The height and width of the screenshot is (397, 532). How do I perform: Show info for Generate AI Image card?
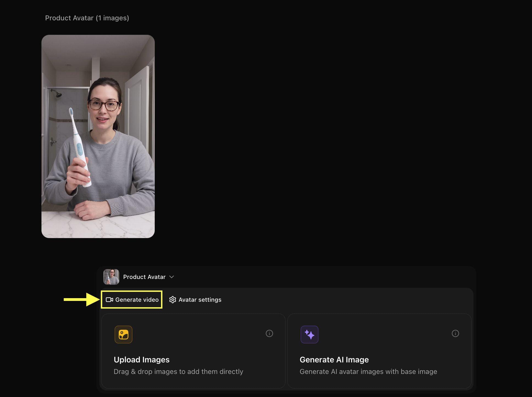click(x=455, y=333)
